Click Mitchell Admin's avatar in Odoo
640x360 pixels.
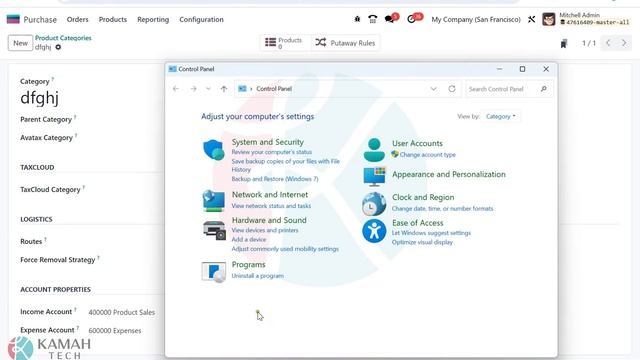[549, 19]
